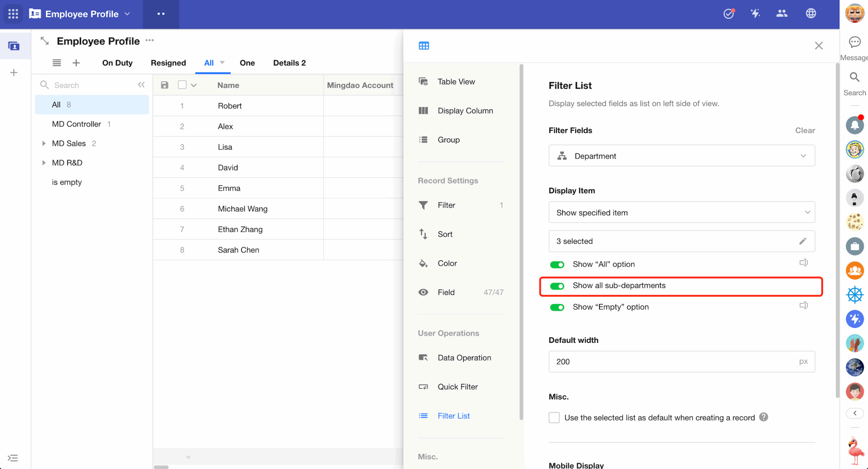
Task: Switch to the Details 2 view tab
Action: [x=289, y=63]
